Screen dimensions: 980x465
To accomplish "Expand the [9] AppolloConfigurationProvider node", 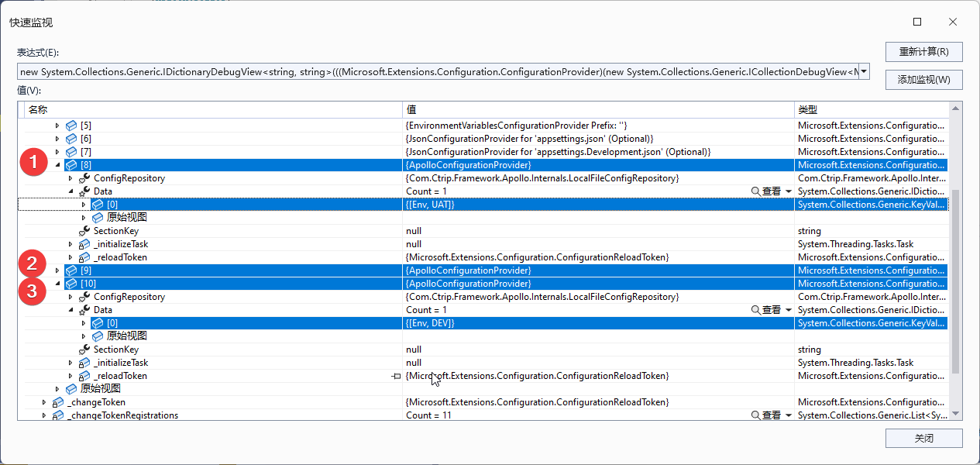I will pos(59,270).
